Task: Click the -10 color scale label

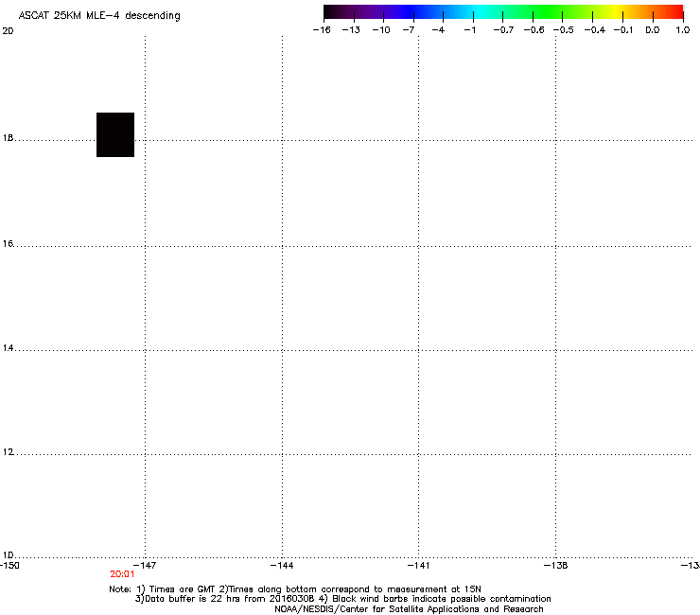Action: (x=381, y=30)
